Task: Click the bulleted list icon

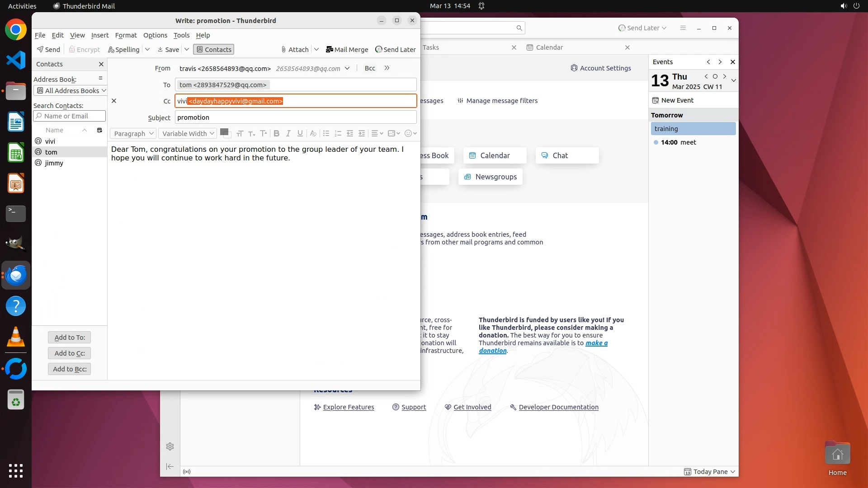Action: coord(326,133)
